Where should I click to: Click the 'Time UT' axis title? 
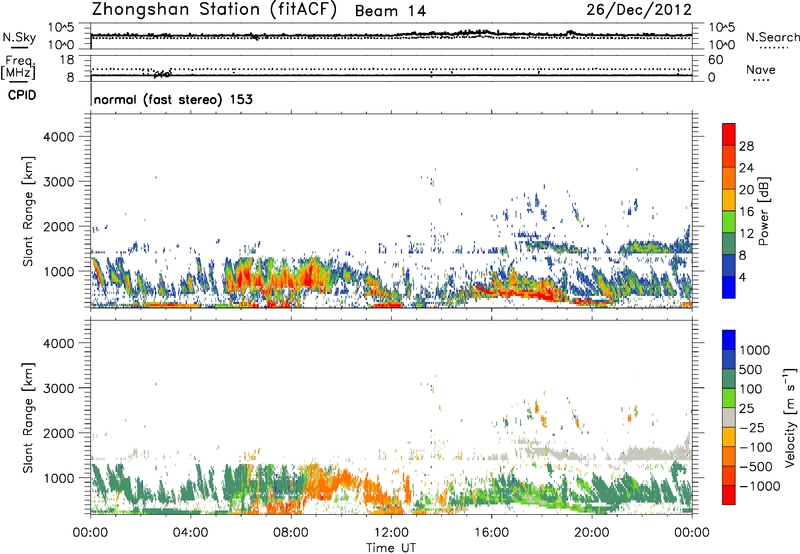click(391, 548)
